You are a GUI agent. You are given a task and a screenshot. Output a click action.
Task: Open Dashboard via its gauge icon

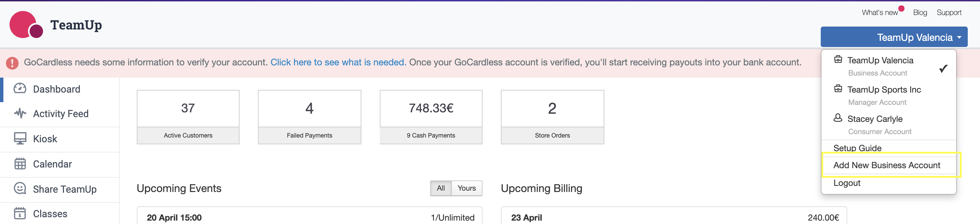click(20, 89)
